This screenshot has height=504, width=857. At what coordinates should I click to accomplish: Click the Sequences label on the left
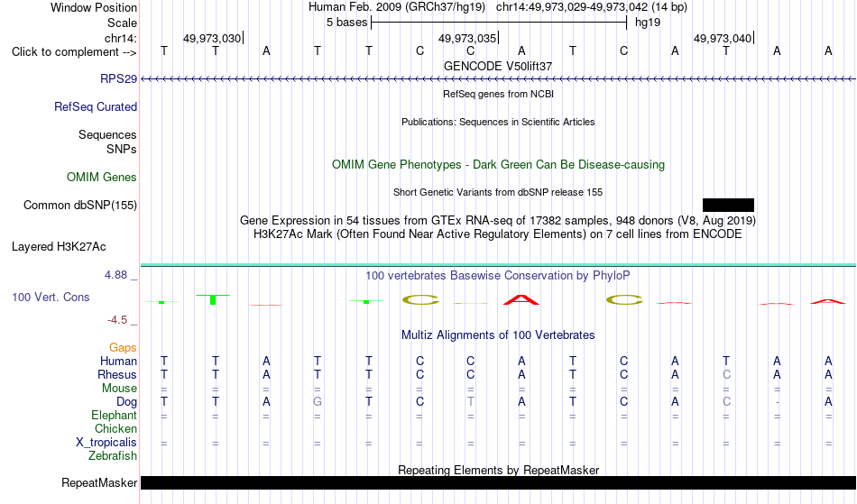[x=107, y=135]
